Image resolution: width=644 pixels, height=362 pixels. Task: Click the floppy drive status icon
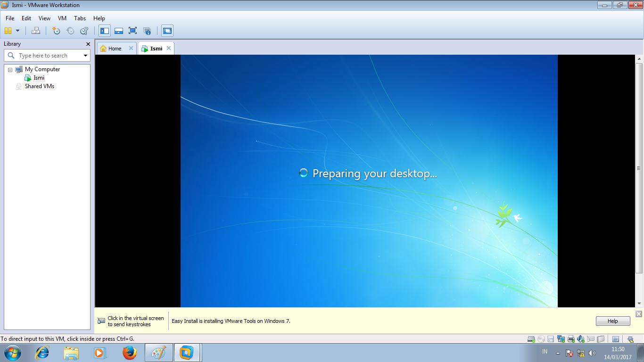(x=551, y=339)
